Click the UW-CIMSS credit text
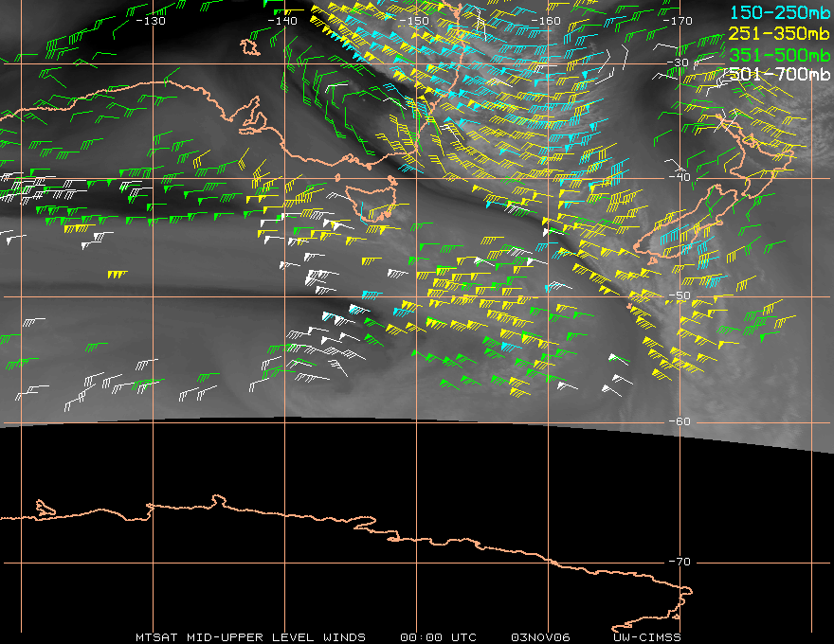 point(646,637)
